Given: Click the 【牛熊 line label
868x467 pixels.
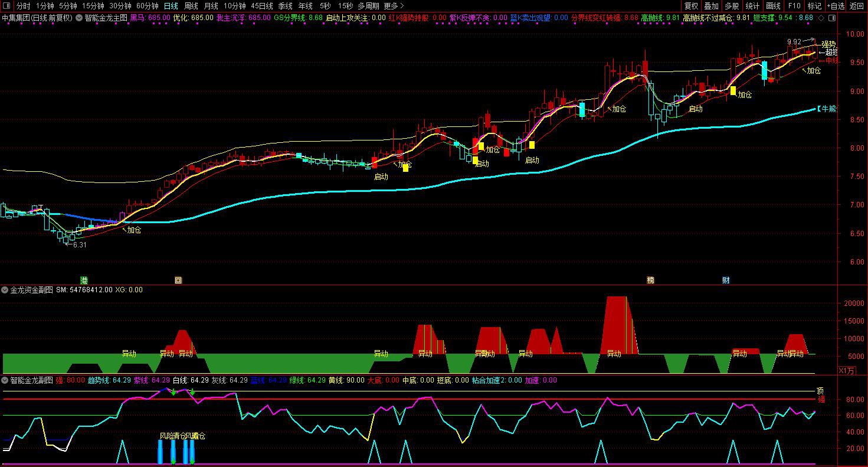Looking at the screenshot, I should point(827,109).
